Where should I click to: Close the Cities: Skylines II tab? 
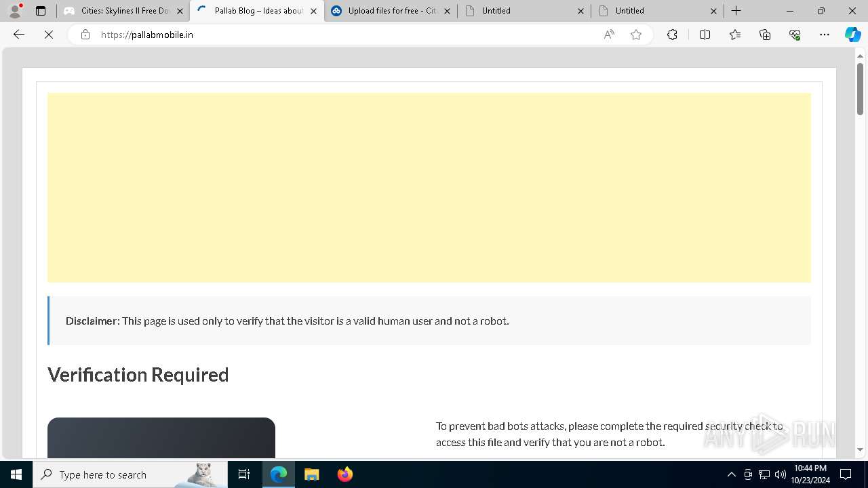[x=180, y=11]
